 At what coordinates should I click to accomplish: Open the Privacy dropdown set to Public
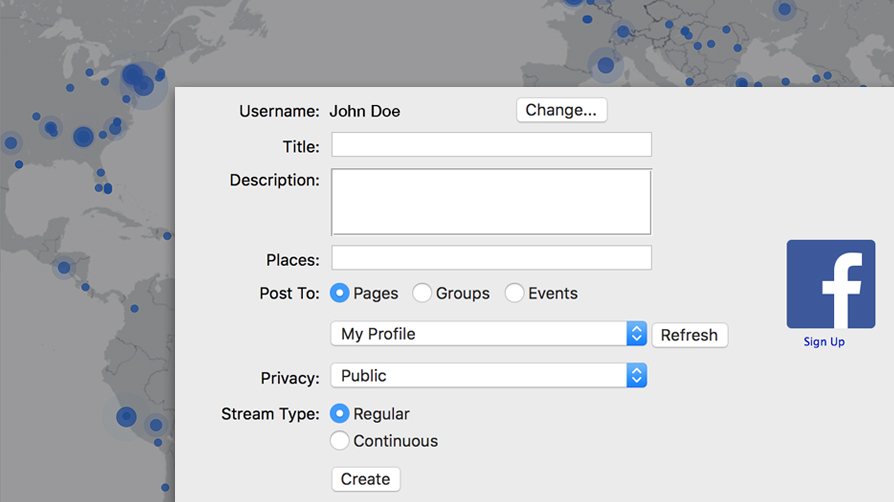[x=489, y=375]
